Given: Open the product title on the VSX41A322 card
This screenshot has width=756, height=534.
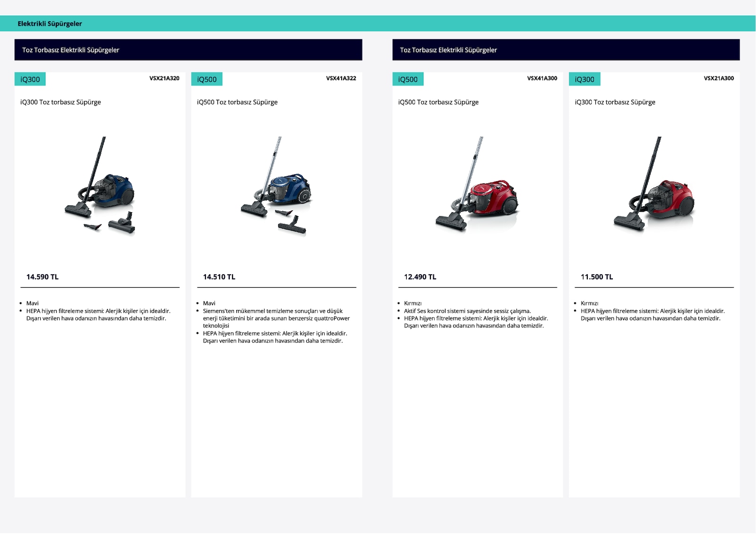Looking at the screenshot, I should tap(237, 102).
